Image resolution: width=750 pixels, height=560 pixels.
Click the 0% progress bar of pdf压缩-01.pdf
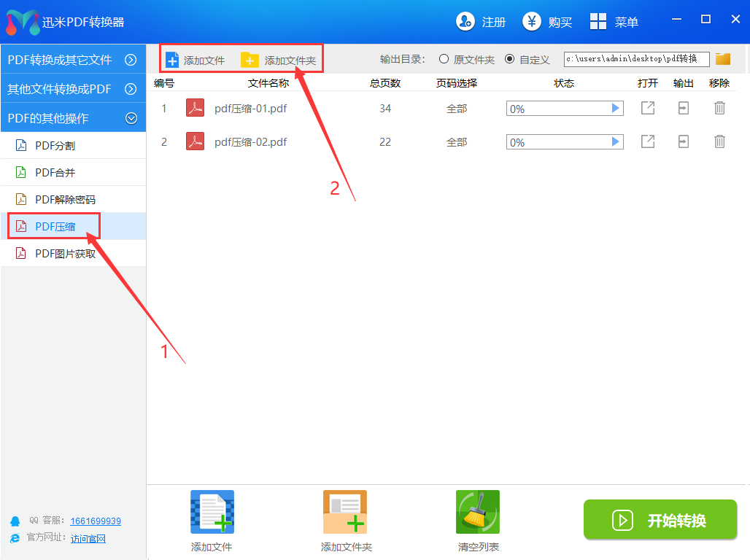pos(565,109)
